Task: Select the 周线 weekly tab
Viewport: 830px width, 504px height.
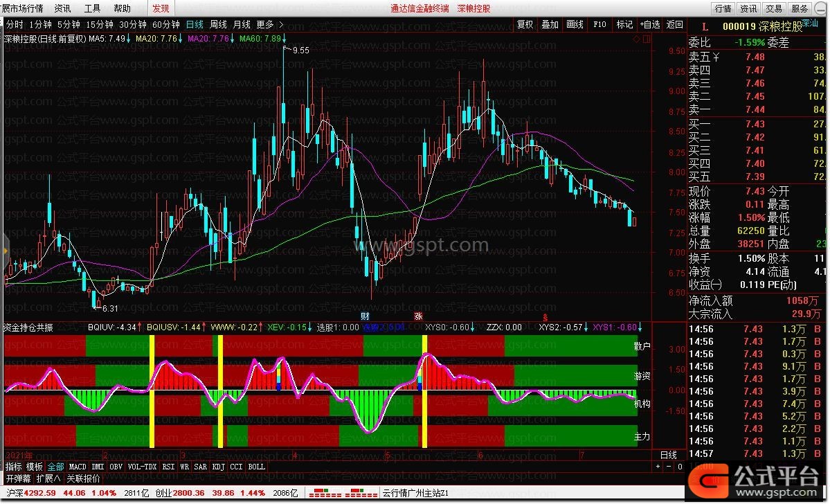Action: point(218,24)
